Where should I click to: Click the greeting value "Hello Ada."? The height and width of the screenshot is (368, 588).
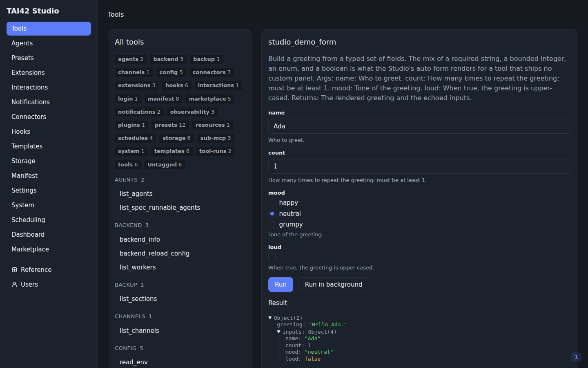[x=328, y=325]
